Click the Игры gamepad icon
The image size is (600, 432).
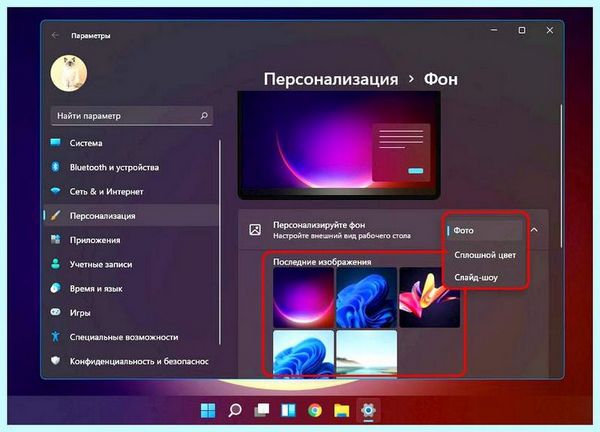[x=55, y=312]
